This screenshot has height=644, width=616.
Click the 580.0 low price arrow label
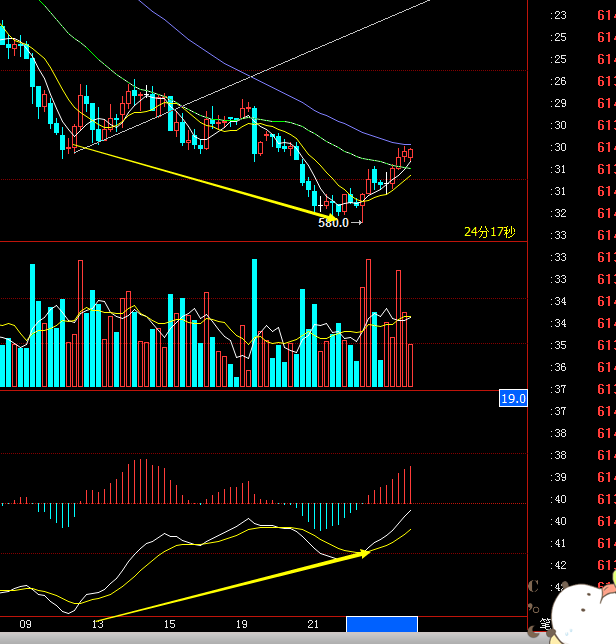coord(340,223)
